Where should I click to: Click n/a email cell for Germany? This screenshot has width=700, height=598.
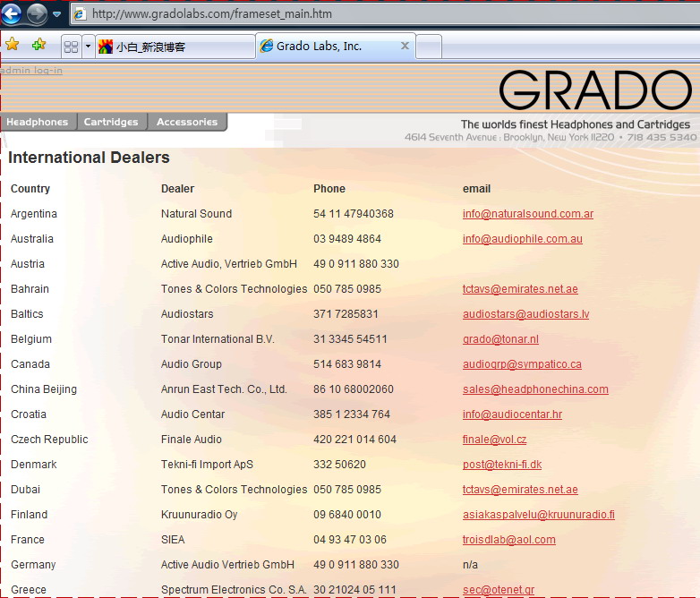coord(470,565)
